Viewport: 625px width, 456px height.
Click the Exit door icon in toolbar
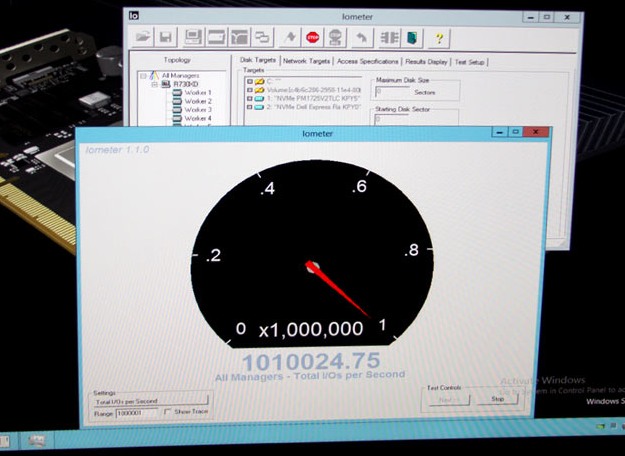pos(412,38)
